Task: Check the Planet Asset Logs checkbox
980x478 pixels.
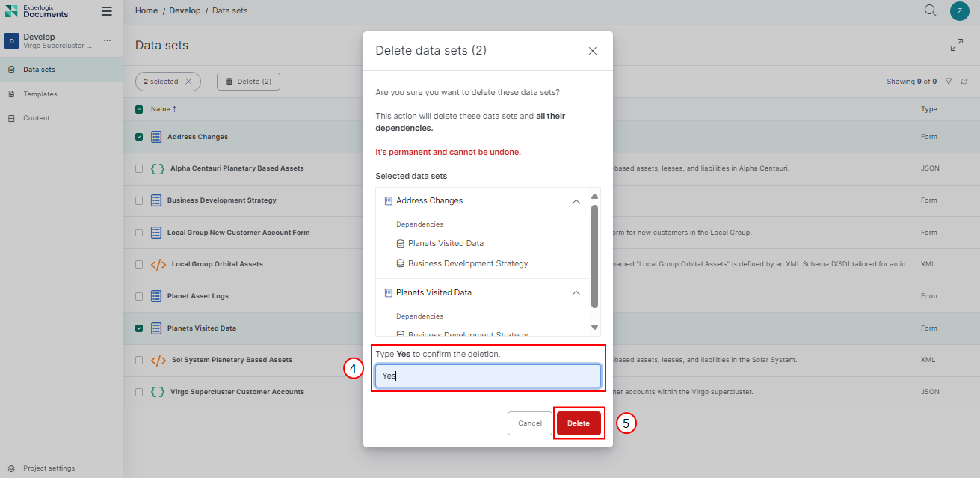Action: tap(139, 296)
